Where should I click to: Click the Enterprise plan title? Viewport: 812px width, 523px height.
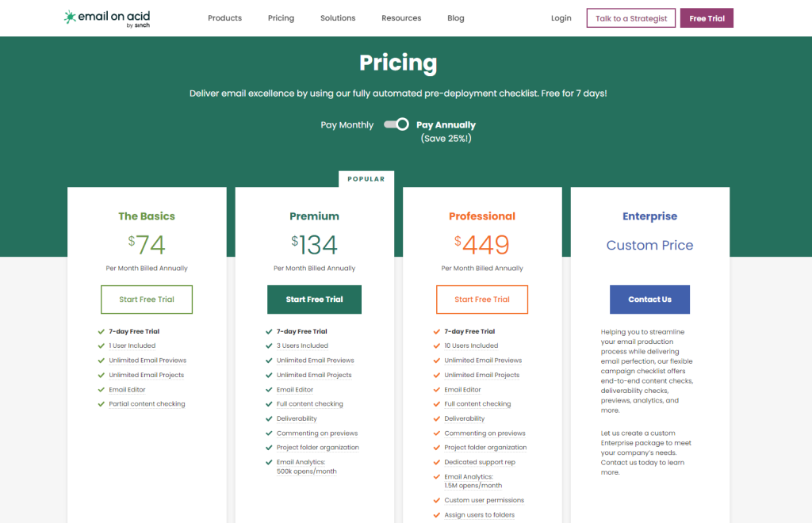point(649,216)
